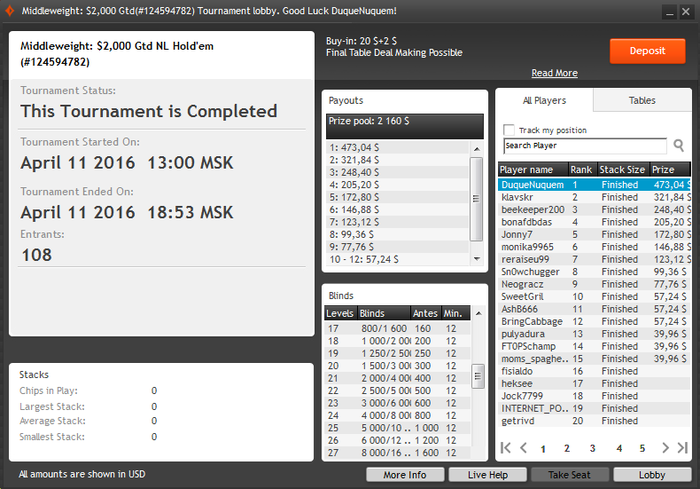This screenshot has height=489, width=700.
Task: Sort by Rank column header
Action: click(x=583, y=170)
